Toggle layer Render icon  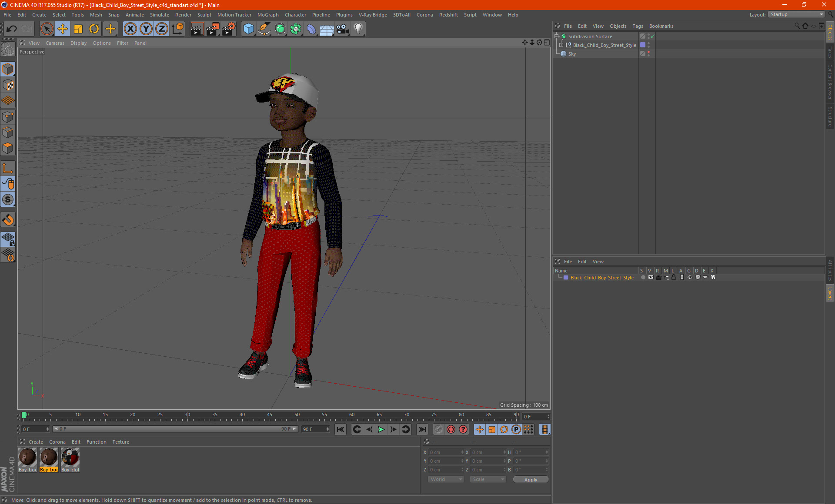658,277
